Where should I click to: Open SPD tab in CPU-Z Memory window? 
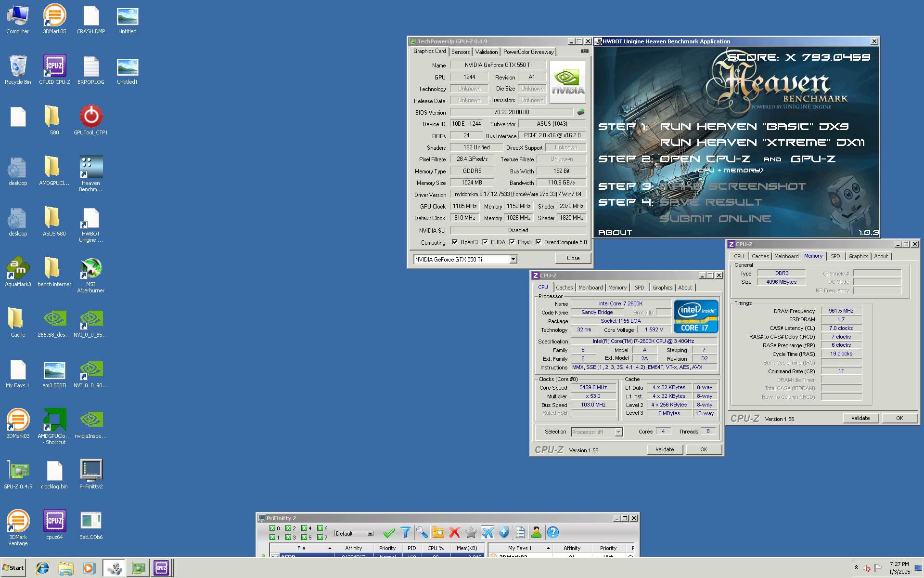(x=835, y=256)
